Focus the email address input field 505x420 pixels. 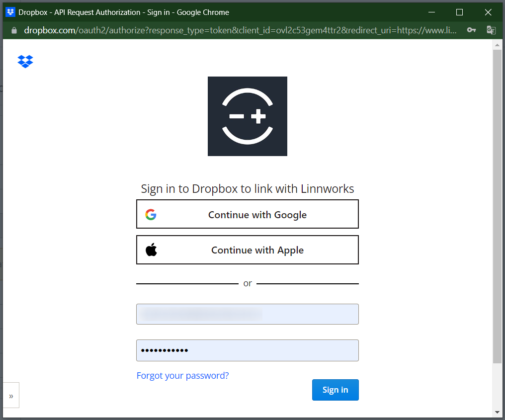pos(247,314)
